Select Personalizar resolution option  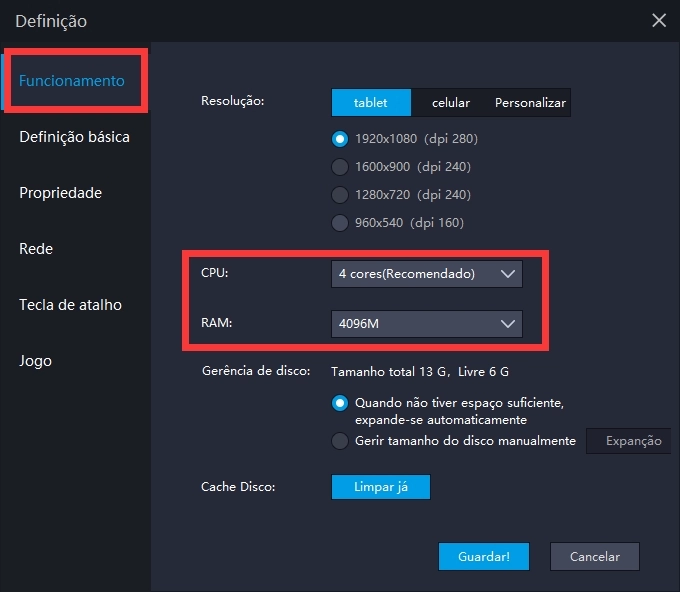(530, 103)
